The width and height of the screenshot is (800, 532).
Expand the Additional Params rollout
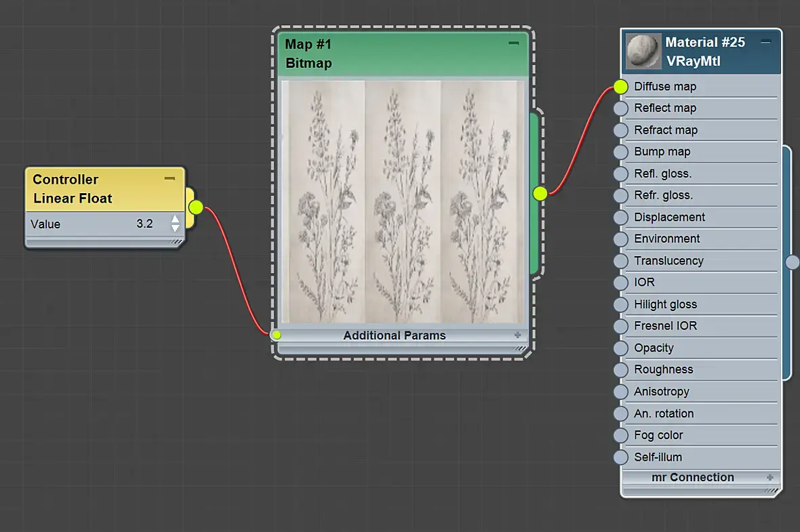click(x=517, y=335)
